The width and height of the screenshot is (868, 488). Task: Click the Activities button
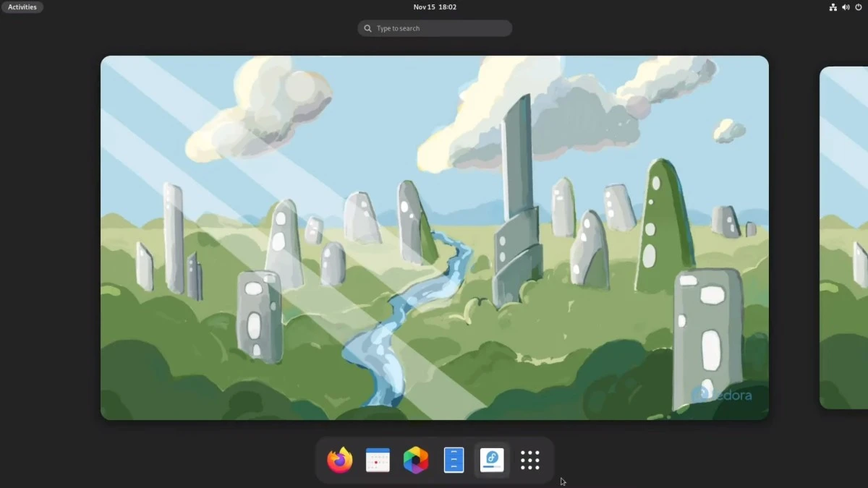tap(22, 7)
